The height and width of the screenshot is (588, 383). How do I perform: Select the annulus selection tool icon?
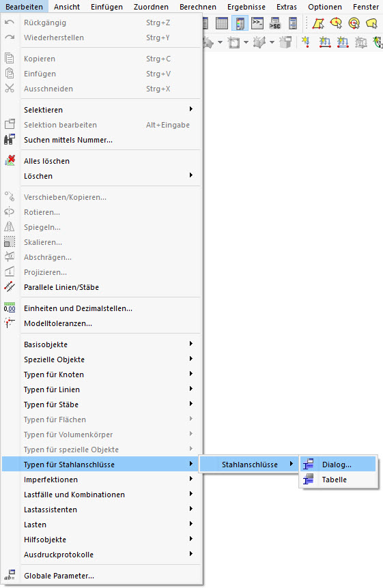pyautogui.click(x=354, y=23)
